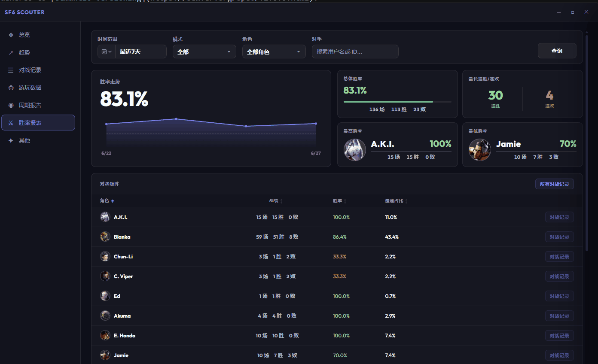The width and height of the screenshot is (598, 364).
Task: Click the 总体胜率 progress bar
Action: tap(397, 102)
